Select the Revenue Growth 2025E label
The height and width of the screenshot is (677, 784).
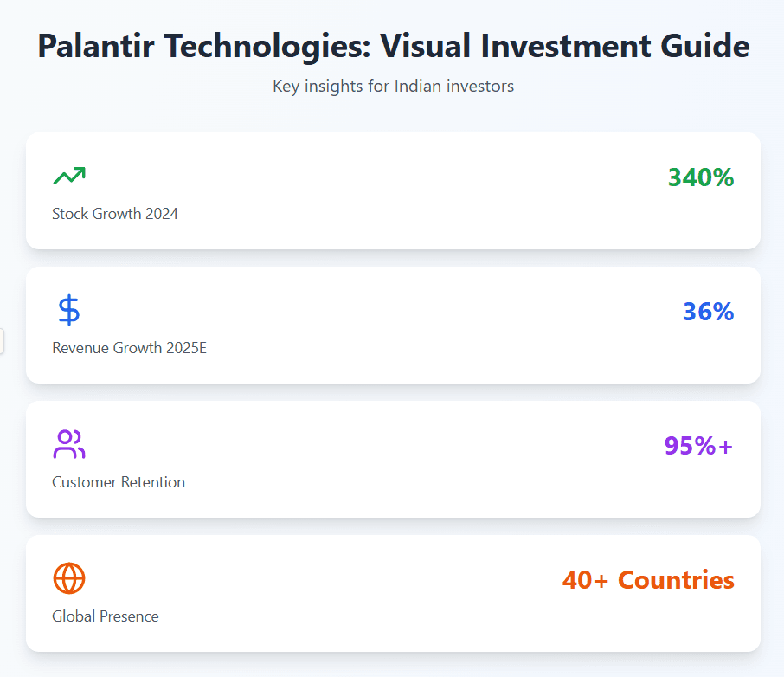pos(130,348)
